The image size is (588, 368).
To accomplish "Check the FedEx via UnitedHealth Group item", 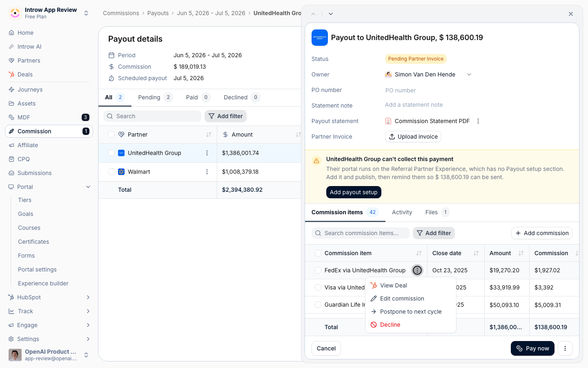I will [x=318, y=270].
